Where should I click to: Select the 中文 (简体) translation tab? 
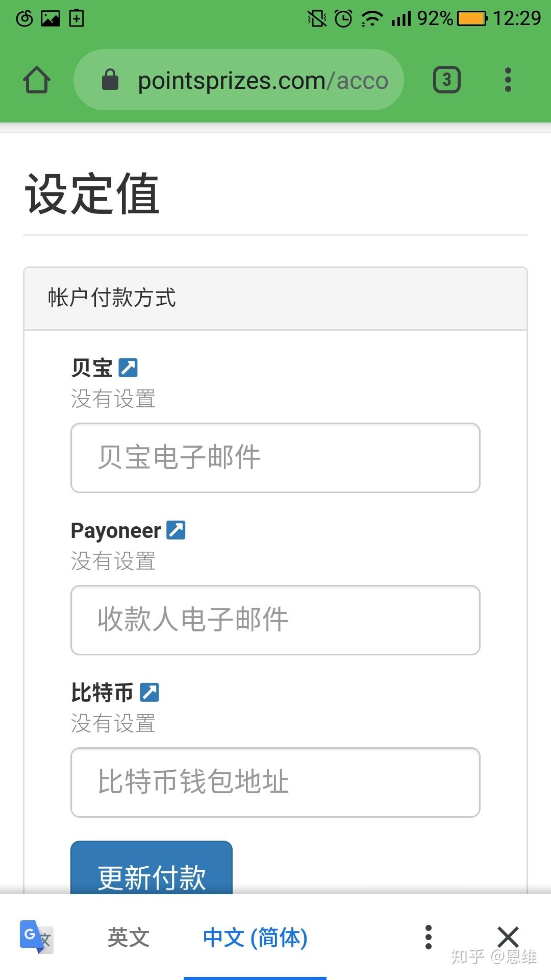[255, 937]
